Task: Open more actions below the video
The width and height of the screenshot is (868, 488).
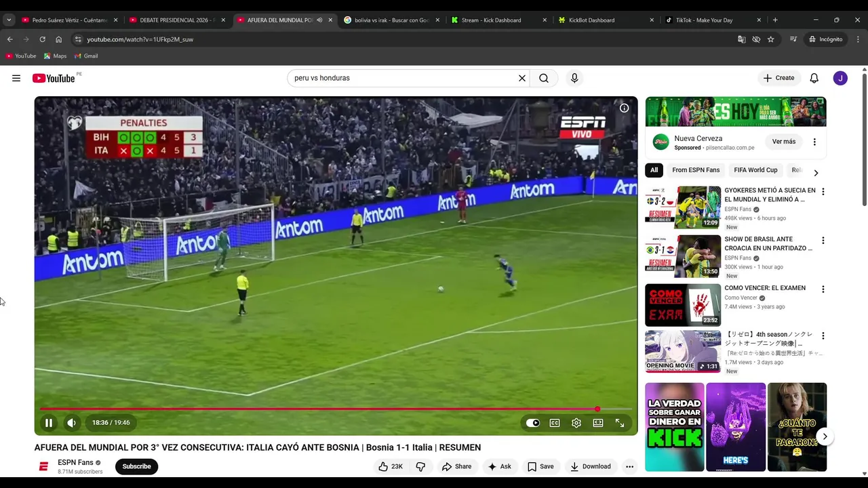Action: coord(629,466)
